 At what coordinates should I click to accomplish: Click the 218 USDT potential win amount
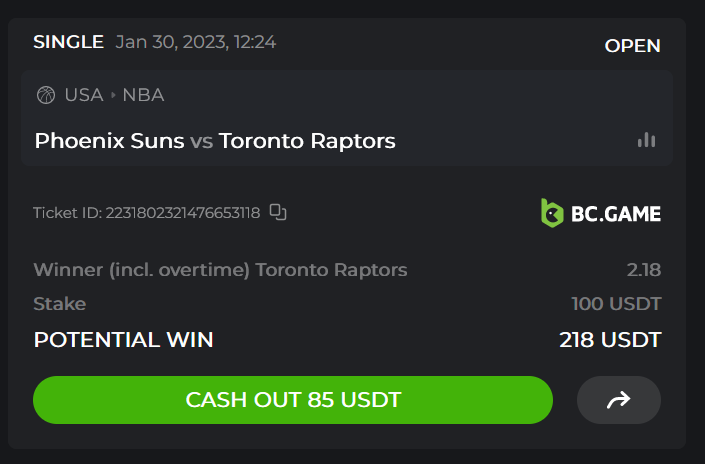pos(610,340)
